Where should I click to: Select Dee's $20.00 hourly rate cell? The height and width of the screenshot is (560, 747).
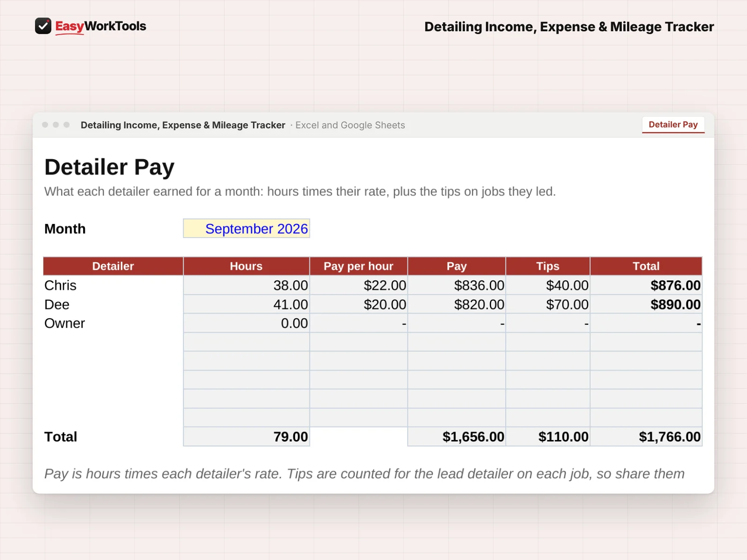tap(359, 304)
